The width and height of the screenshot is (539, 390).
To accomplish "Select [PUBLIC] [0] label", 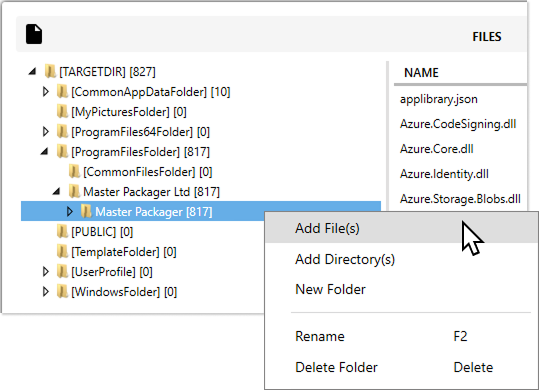I will pos(102,232).
